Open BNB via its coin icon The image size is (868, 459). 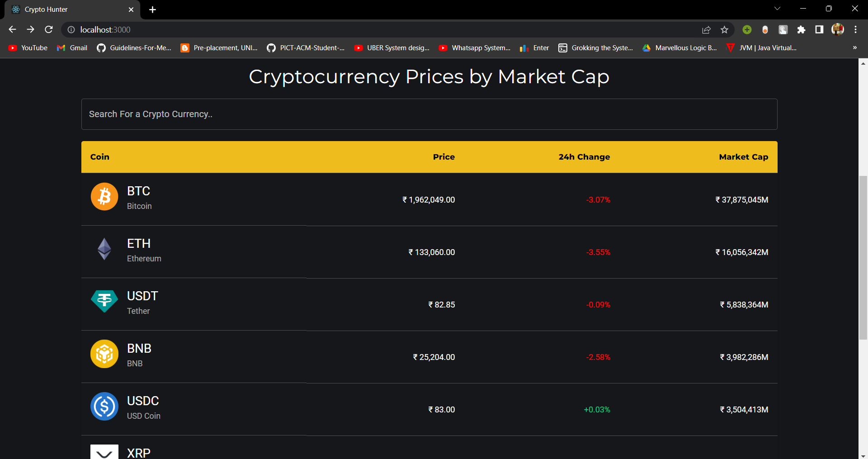[x=104, y=354]
